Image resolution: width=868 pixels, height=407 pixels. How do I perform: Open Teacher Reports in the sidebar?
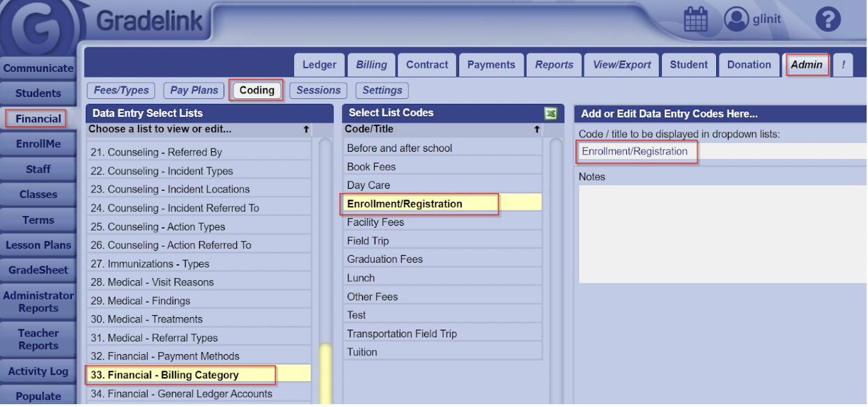coord(38,339)
